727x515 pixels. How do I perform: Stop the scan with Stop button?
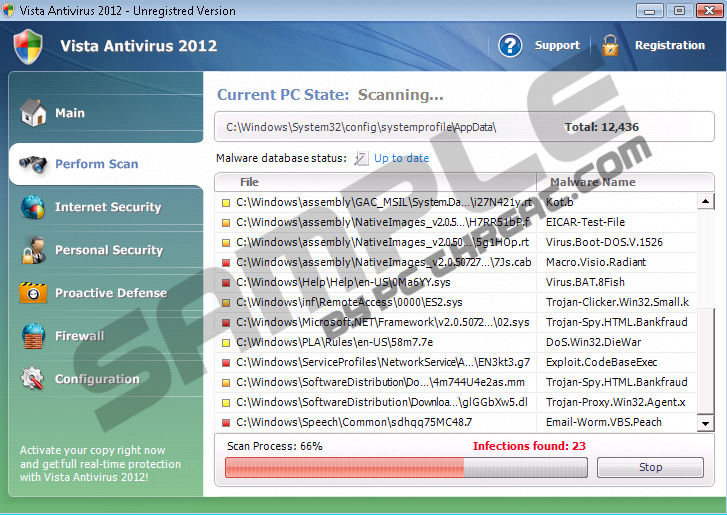[650, 467]
